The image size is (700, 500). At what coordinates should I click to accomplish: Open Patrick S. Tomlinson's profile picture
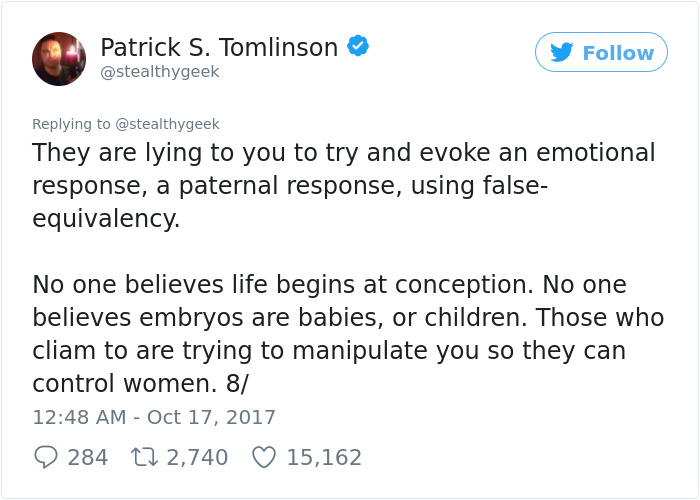(x=59, y=59)
